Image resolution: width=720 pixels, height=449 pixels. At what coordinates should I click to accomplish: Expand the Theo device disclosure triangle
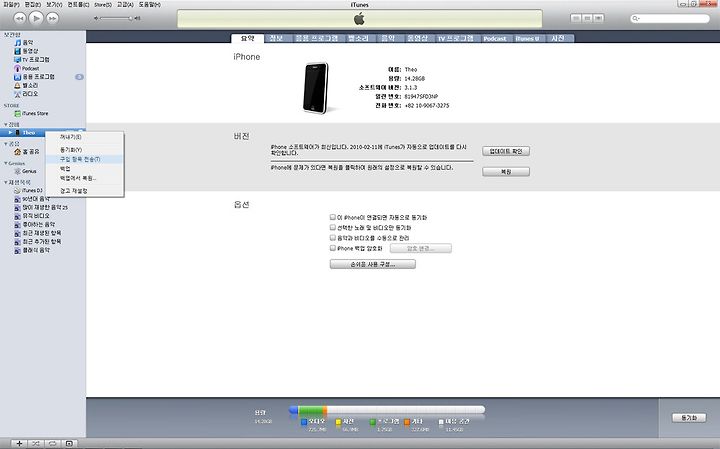tap(10, 133)
